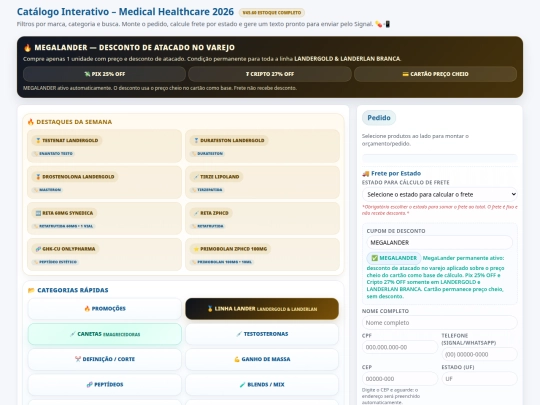
Task: Filter by GANHO DE MASSA category
Action: point(262,359)
